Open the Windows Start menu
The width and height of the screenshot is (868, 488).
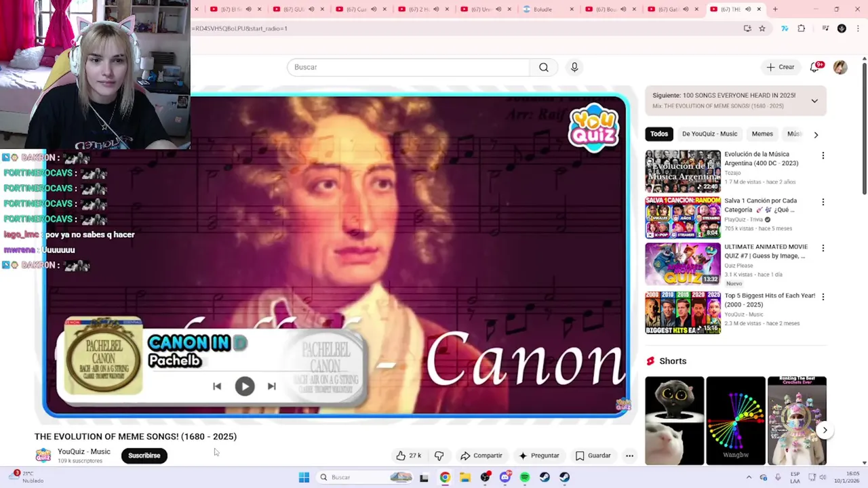(304, 477)
